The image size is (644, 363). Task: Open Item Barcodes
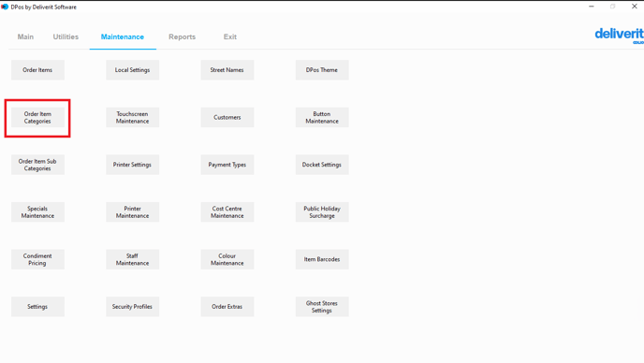click(322, 259)
